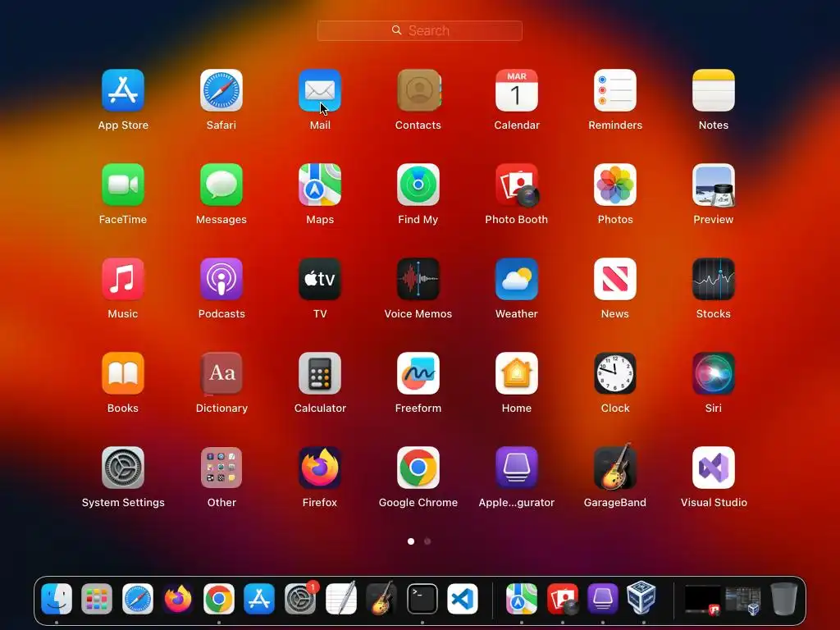This screenshot has height=630, width=840.
Task: Launch Firefox from the Launchpad grid
Action: 320,468
